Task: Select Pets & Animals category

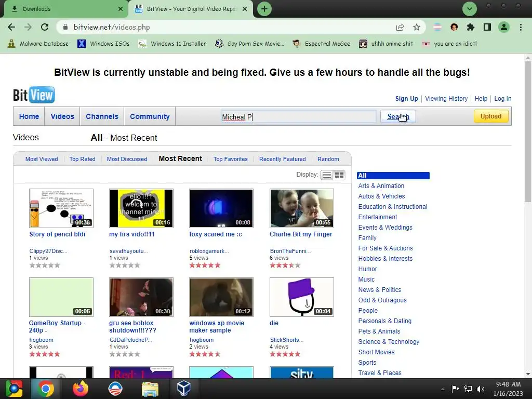Action: tap(379, 331)
